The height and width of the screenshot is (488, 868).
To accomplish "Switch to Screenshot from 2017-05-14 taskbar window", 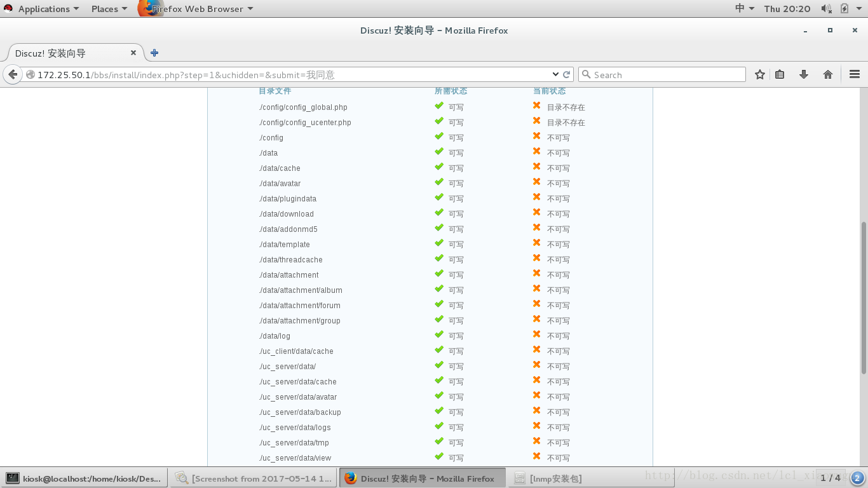I will point(254,478).
